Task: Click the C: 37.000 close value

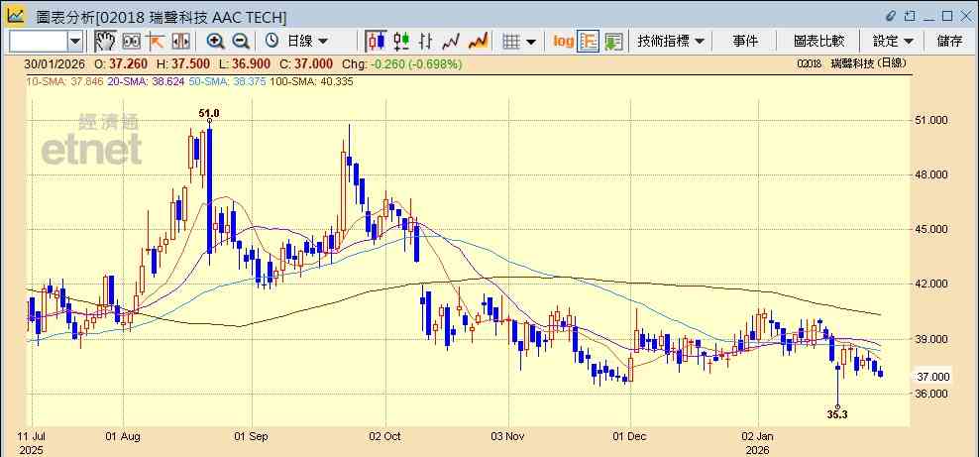Action: click(x=306, y=63)
